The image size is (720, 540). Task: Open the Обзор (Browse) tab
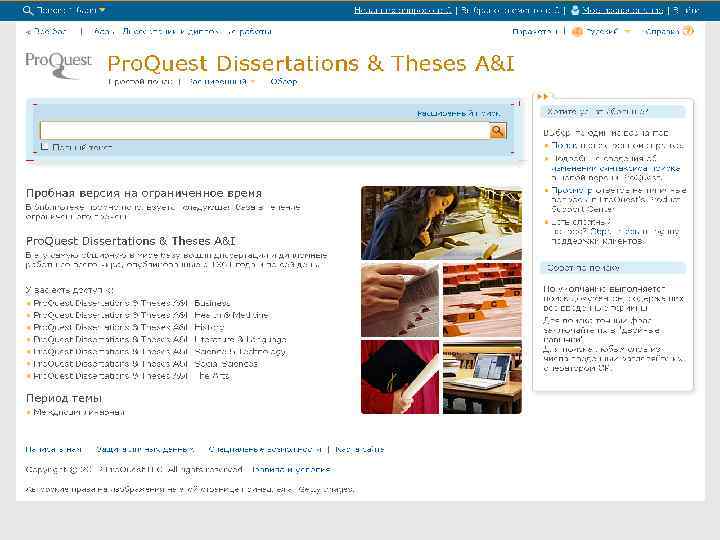(284, 82)
